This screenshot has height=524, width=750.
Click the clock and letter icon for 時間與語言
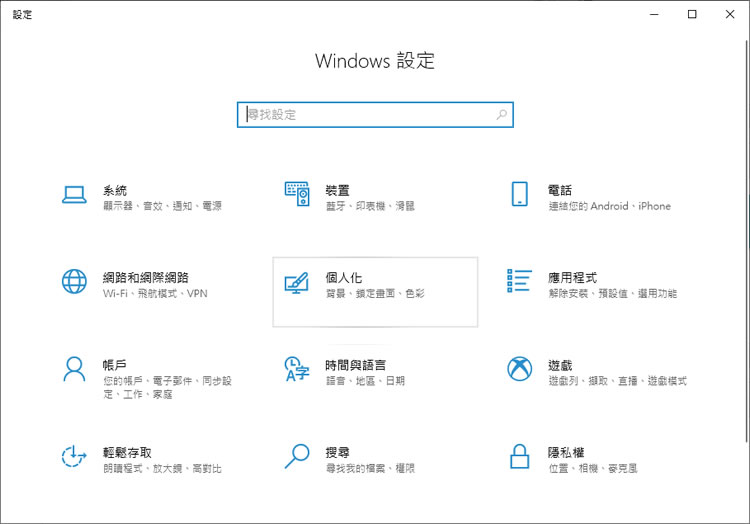[x=297, y=369]
